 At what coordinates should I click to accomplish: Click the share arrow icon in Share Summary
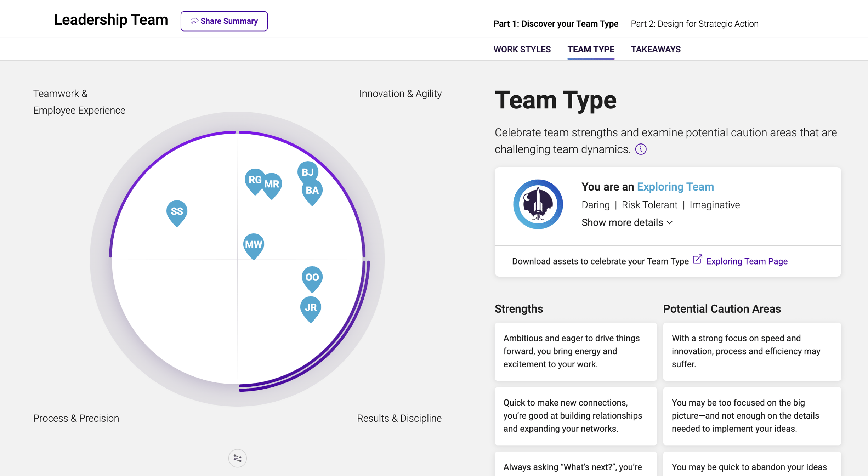pyautogui.click(x=194, y=21)
